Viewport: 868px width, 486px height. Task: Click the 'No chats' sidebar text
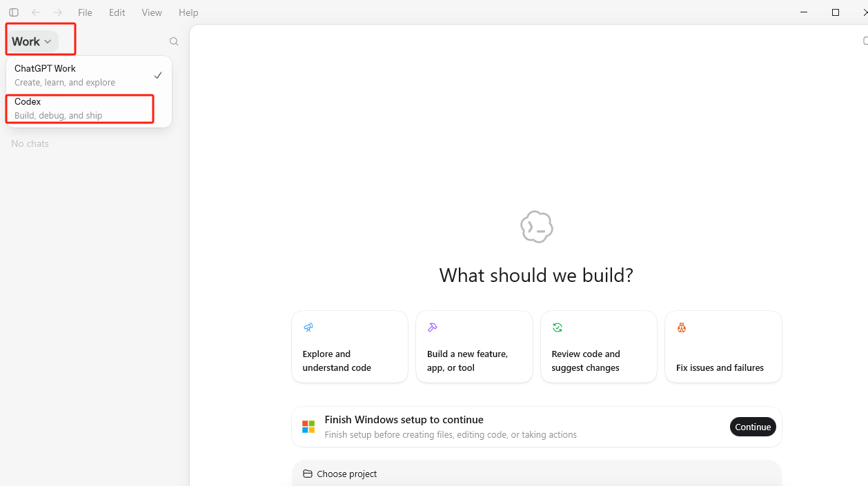[x=30, y=143]
